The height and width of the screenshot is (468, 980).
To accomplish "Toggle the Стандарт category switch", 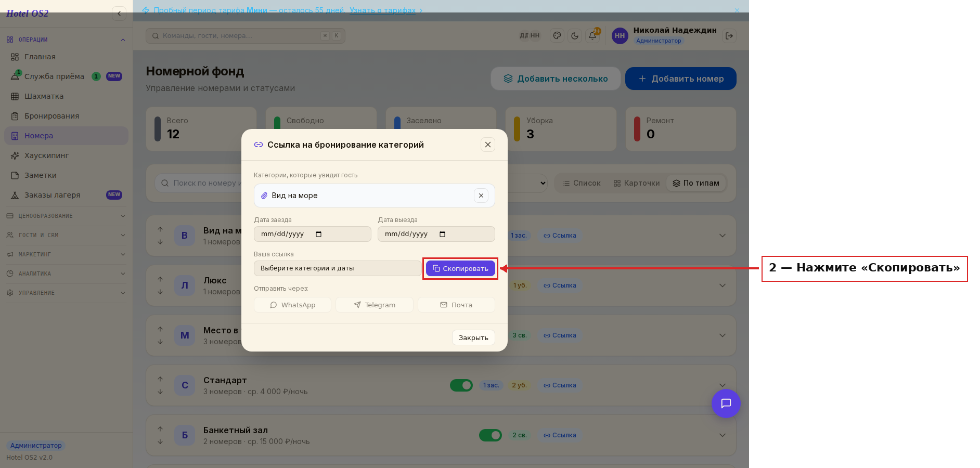I will pyautogui.click(x=461, y=385).
